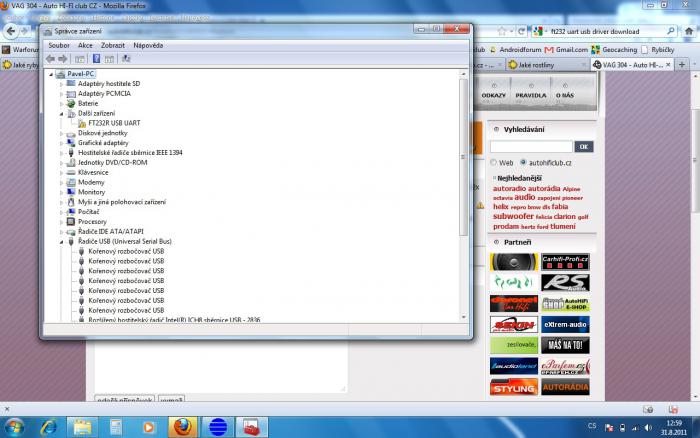Open the Akce menu

coord(85,45)
